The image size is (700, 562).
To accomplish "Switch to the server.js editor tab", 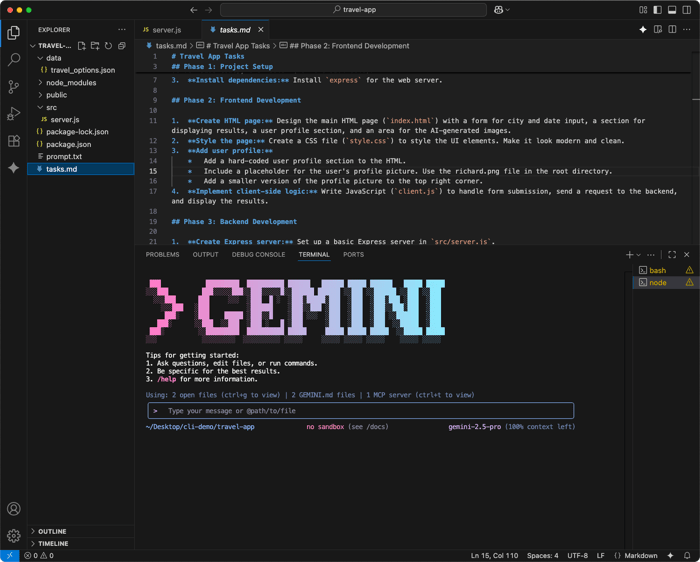I will 166,30.
